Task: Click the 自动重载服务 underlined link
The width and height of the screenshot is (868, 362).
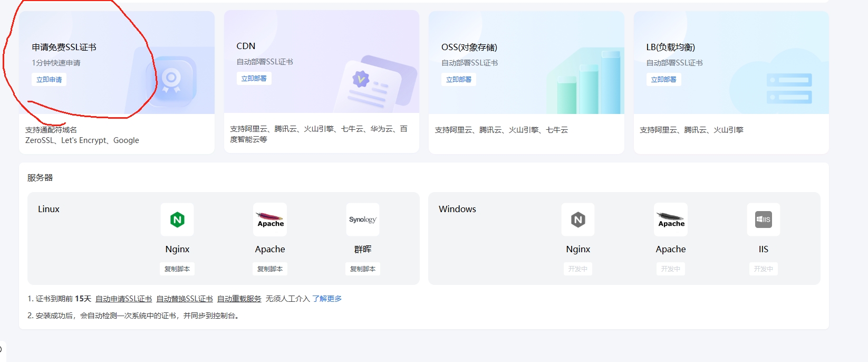Action: [x=239, y=299]
